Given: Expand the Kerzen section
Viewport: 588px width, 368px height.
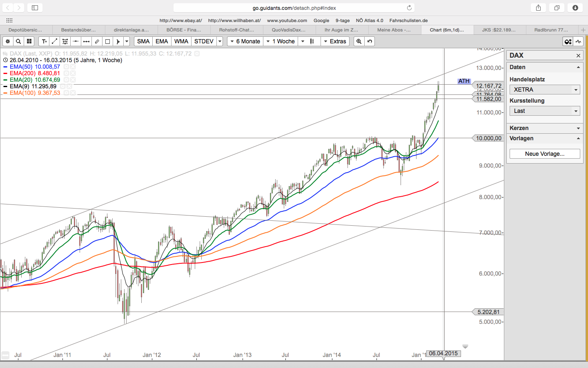Looking at the screenshot, I should [x=545, y=128].
